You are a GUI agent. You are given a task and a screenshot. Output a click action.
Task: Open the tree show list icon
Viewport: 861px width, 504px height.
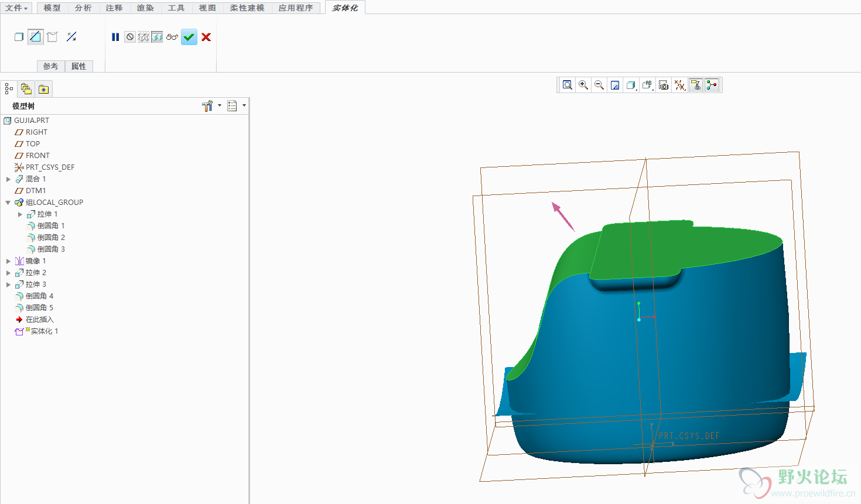pyautogui.click(x=232, y=106)
